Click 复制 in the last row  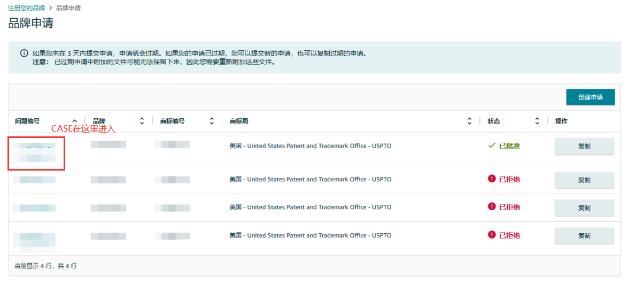[584, 236]
